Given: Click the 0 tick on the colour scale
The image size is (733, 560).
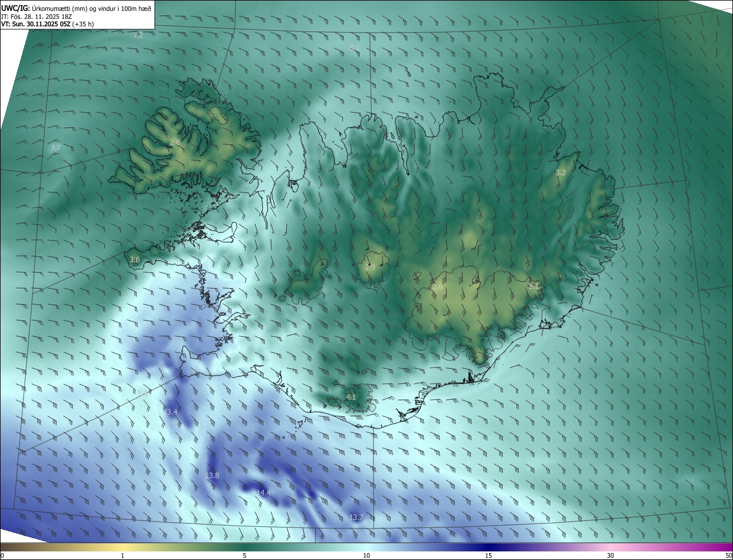Looking at the screenshot, I should pos(2,555).
